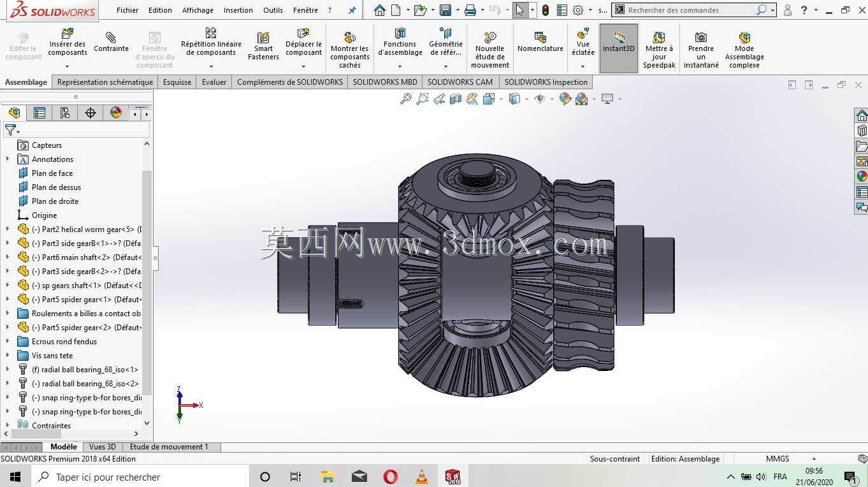Expand Ecrous rond fendus folder node
This screenshot has width=868, height=487.
point(8,342)
